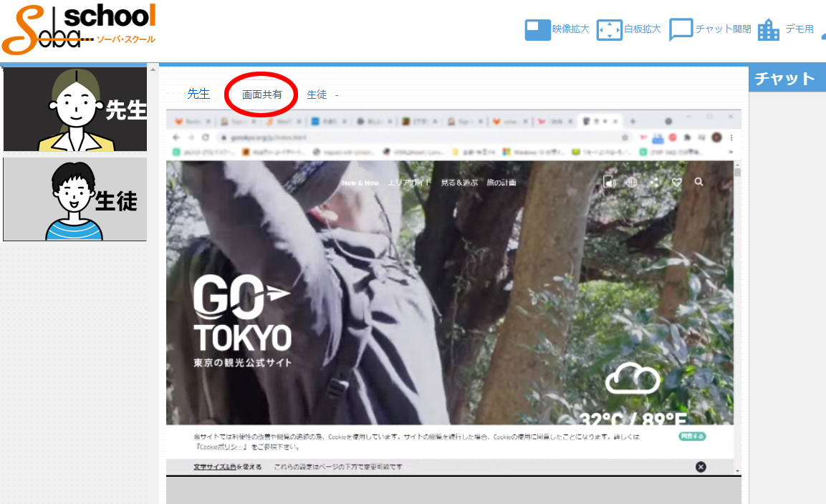Click the browser back arrow in shared screen
This screenshot has height=504, width=826.
pyautogui.click(x=176, y=137)
